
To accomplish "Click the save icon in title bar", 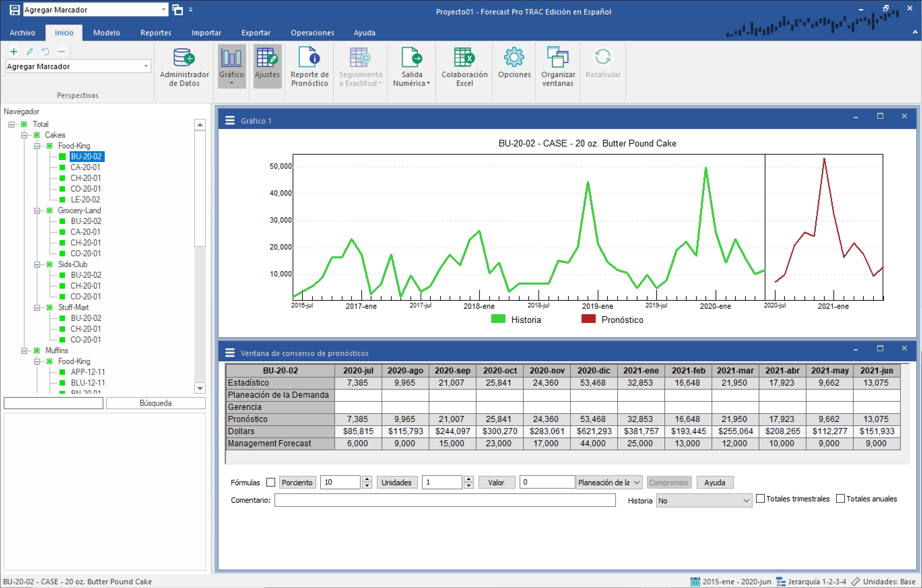I will point(14,10).
